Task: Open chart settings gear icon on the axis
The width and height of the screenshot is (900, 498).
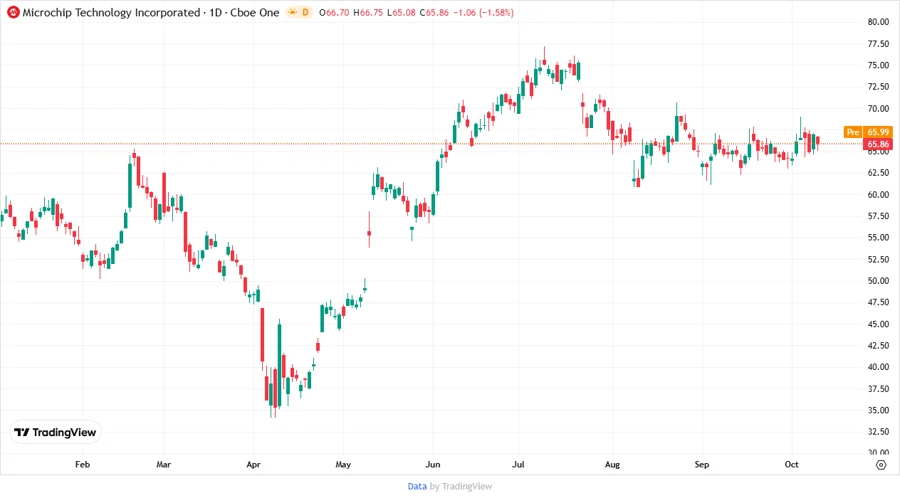Action: click(879, 464)
